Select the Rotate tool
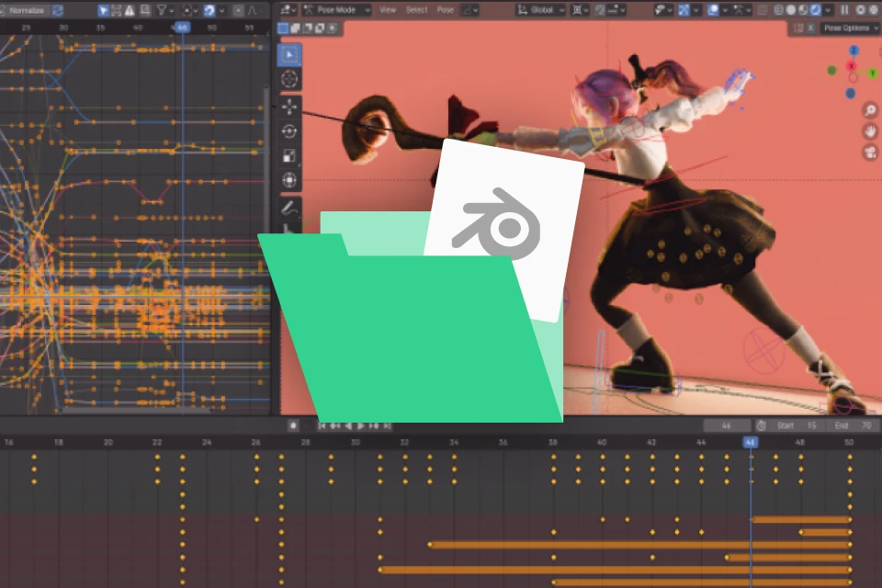This screenshot has width=882, height=588. (x=289, y=131)
